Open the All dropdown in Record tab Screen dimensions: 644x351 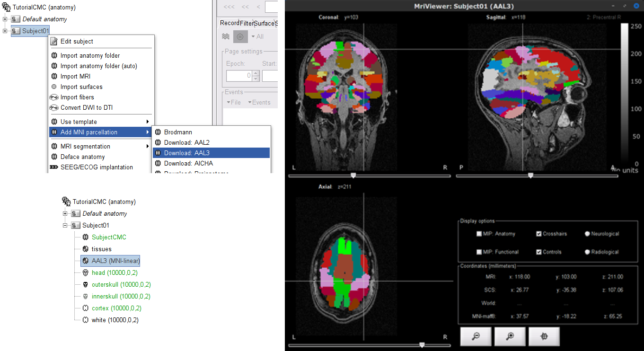257,36
